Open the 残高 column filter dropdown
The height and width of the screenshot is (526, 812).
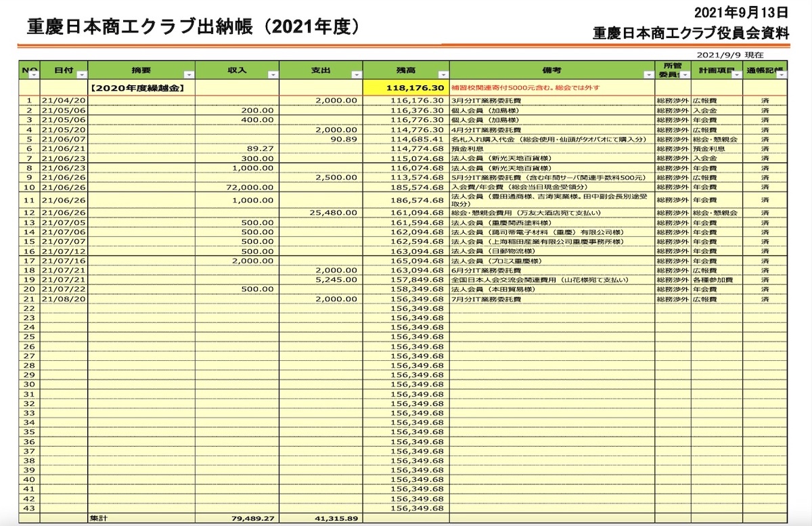(x=443, y=75)
